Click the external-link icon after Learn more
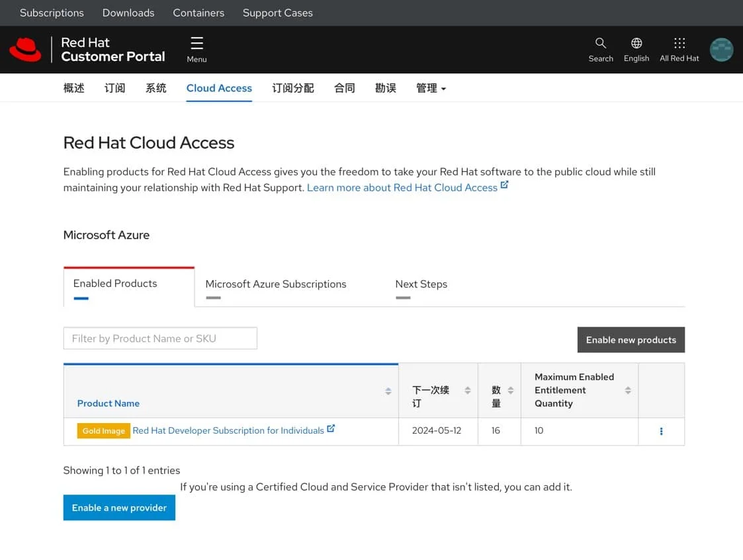Screen dimensions: 743x560 coord(504,184)
